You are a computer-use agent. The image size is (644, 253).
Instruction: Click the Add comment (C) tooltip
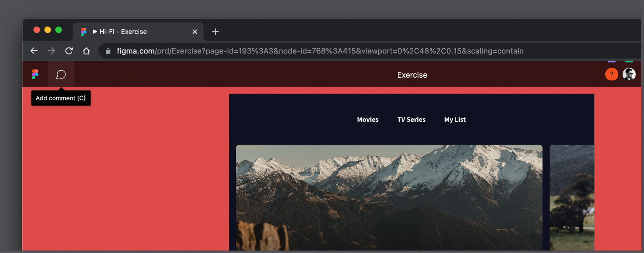tap(61, 98)
